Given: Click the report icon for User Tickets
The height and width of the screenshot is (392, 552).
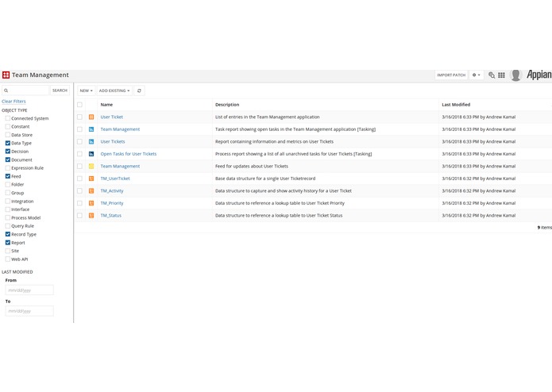Looking at the screenshot, I should click(91, 142).
